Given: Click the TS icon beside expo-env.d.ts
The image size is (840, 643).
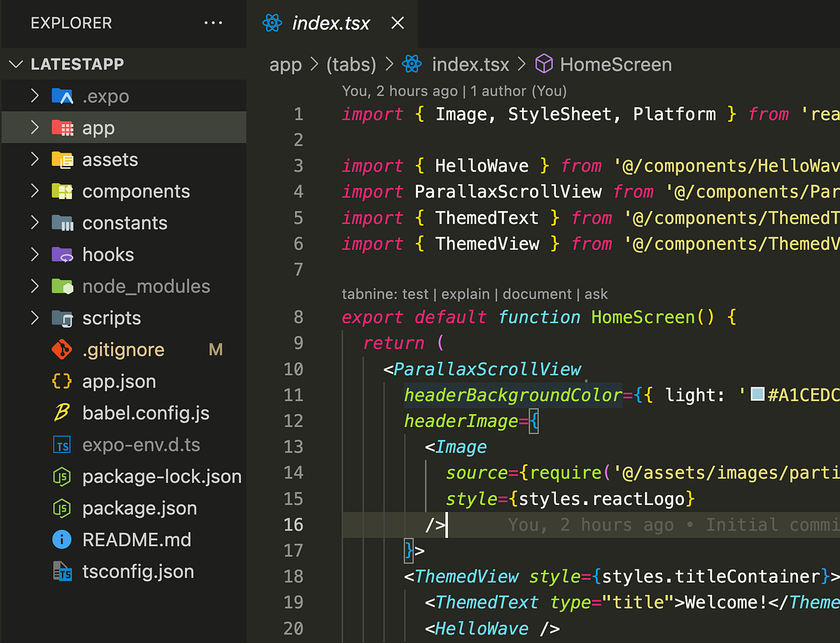Looking at the screenshot, I should tap(62, 445).
